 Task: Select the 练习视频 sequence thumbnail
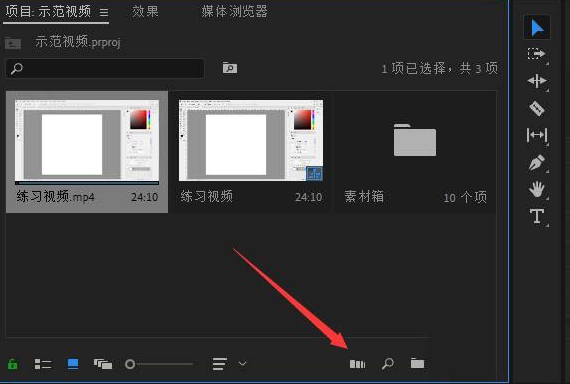[251, 140]
